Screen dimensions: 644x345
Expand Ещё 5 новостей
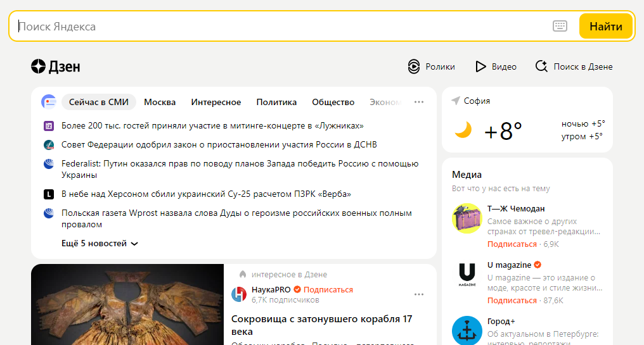coord(100,243)
